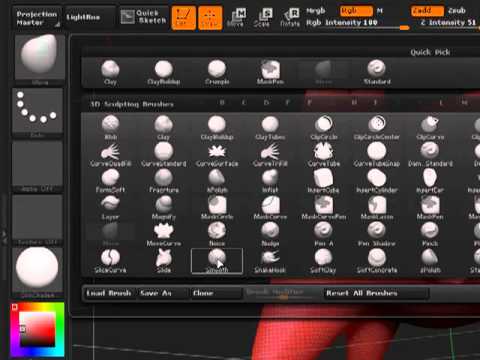Select the Pen Shadow brush

pos(377,234)
